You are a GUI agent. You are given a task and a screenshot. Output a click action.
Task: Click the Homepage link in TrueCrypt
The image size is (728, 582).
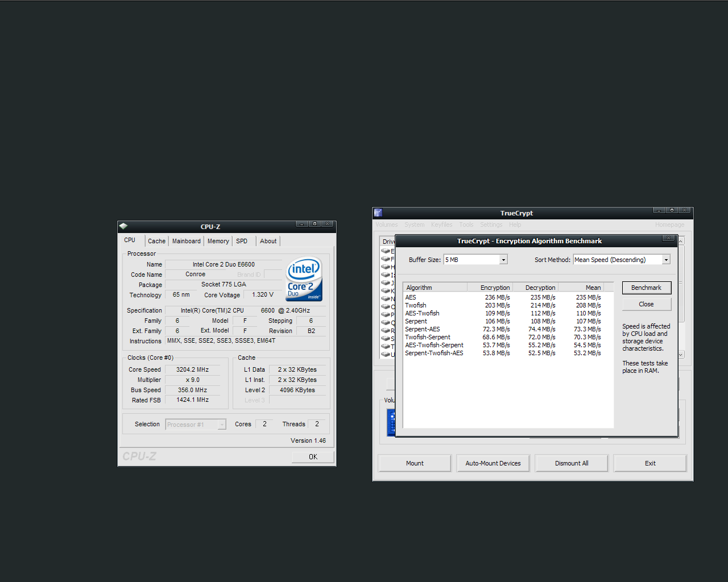coord(670,225)
